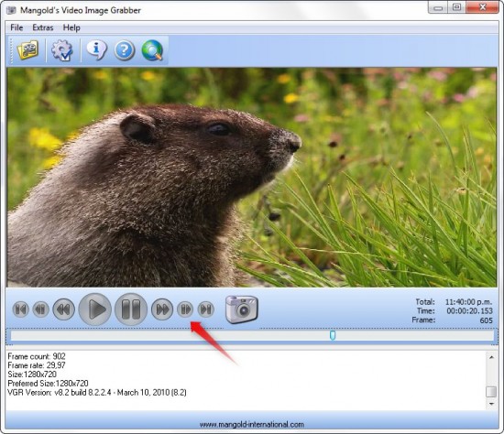Viewport: 504px width, 434px height.
Task: Click the seek bar track left of the thumb
Action: click(x=170, y=336)
